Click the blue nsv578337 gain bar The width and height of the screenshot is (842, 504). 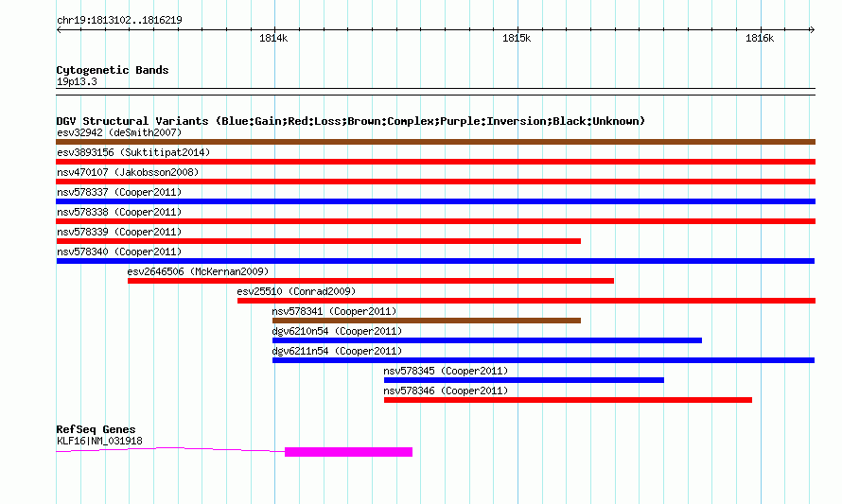(435, 201)
